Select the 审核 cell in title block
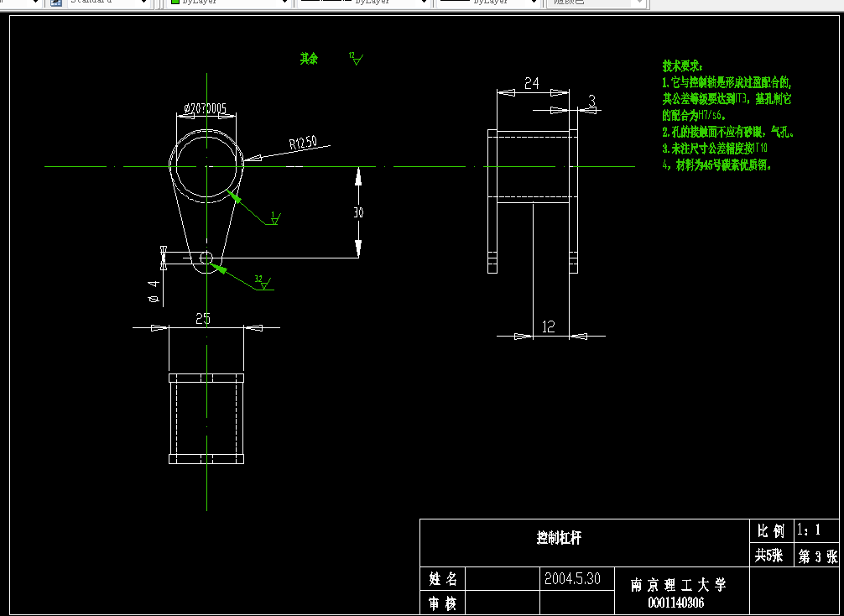Image resolution: width=844 pixels, height=616 pixels. [443, 603]
